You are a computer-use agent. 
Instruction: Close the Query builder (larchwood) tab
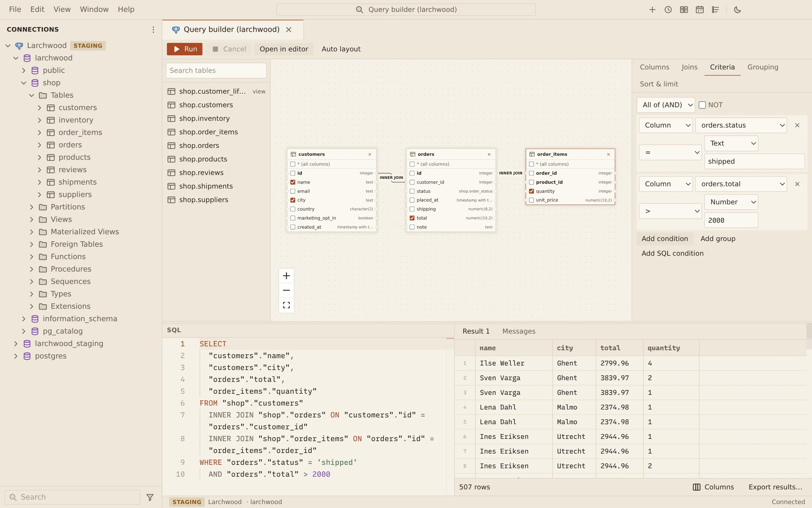pyautogui.click(x=288, y=30)
